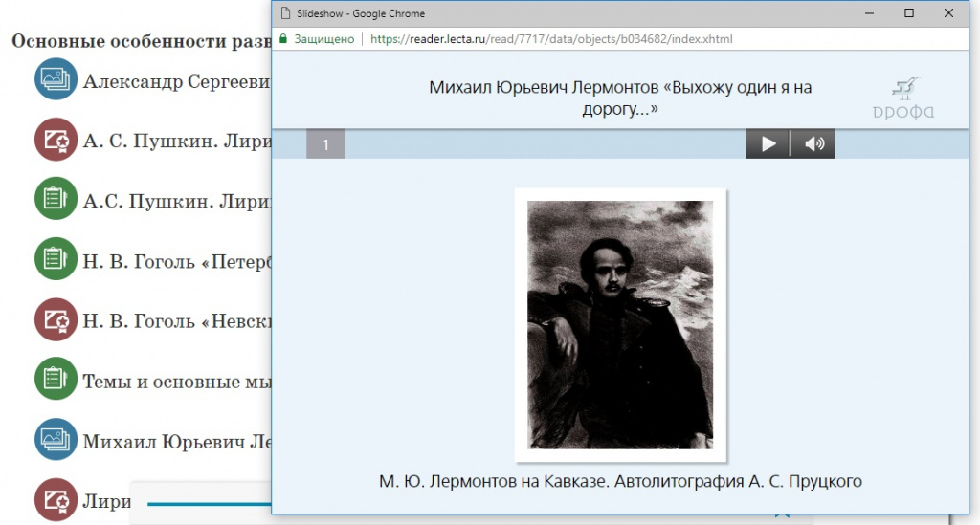Click the Lermontov portrait image

point(620,324)
